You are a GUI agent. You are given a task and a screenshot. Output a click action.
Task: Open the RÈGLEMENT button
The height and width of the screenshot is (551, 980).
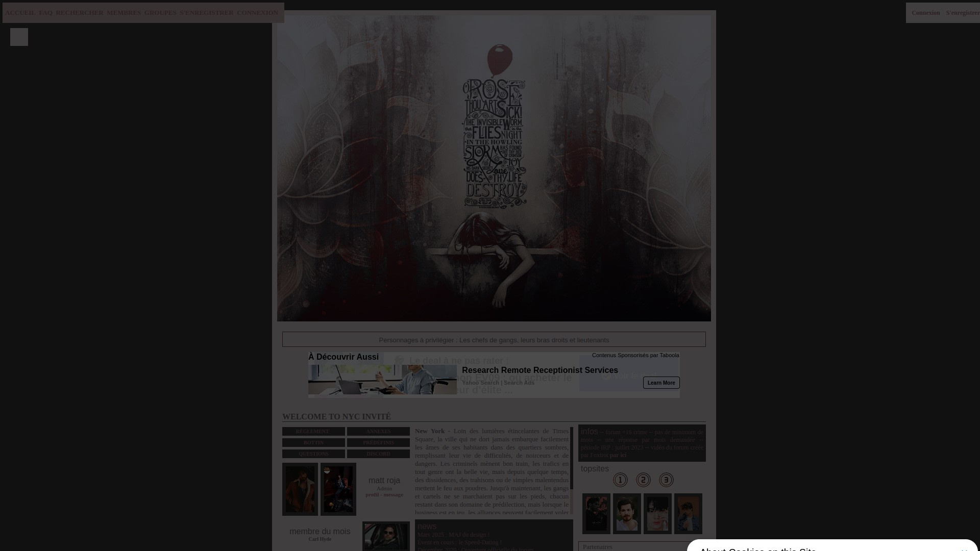(313, 432)
